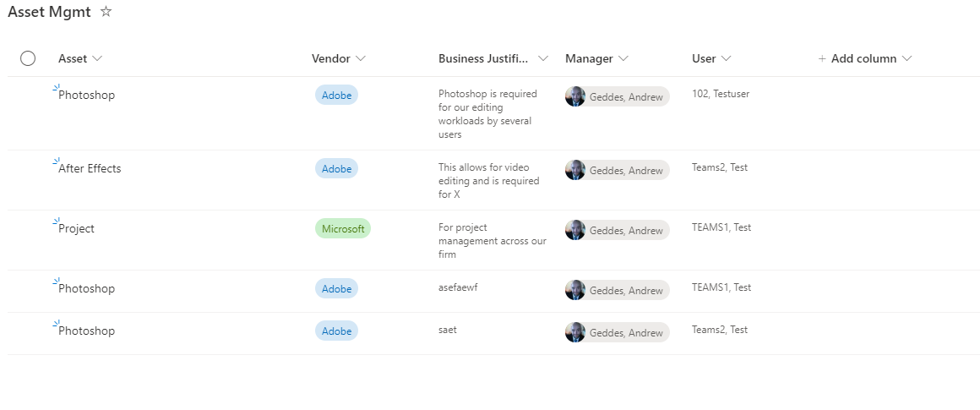Click the new-item sparkle icon beside After Effects
The width and height of the screenshot is (980, 410).
click(x=57, y=161)
